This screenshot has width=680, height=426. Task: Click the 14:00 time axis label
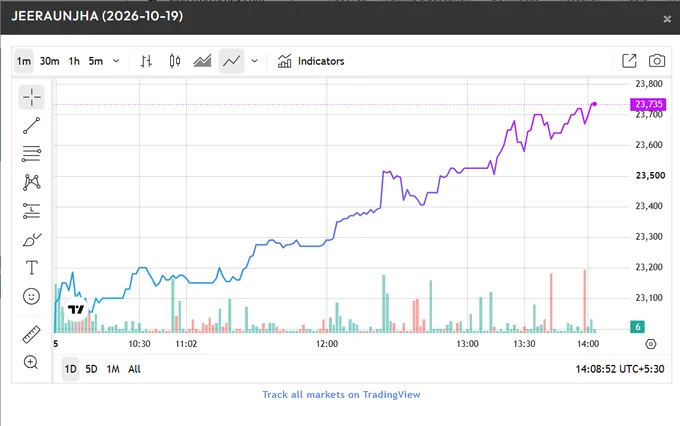588,344
